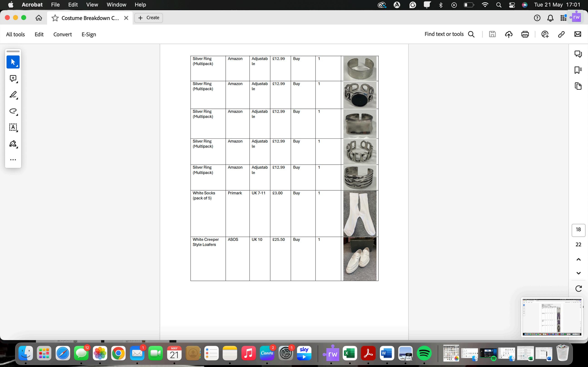Click the Create button

point(148,18)
